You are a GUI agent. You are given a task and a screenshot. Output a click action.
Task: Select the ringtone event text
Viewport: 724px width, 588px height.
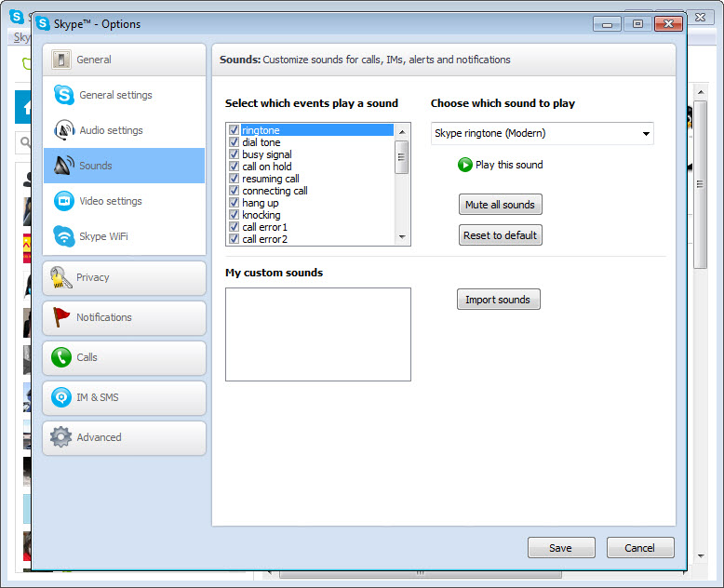pos(261,130)
